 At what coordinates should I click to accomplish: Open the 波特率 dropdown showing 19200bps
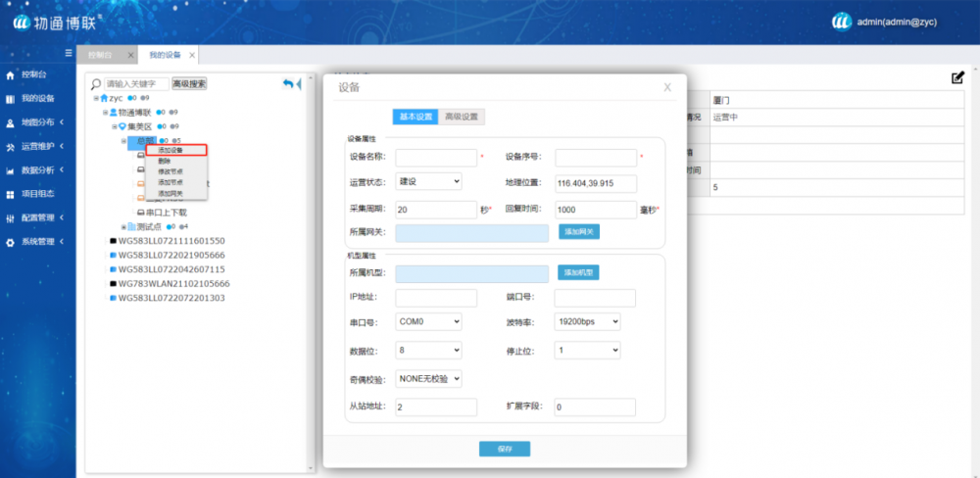[587, 321]
